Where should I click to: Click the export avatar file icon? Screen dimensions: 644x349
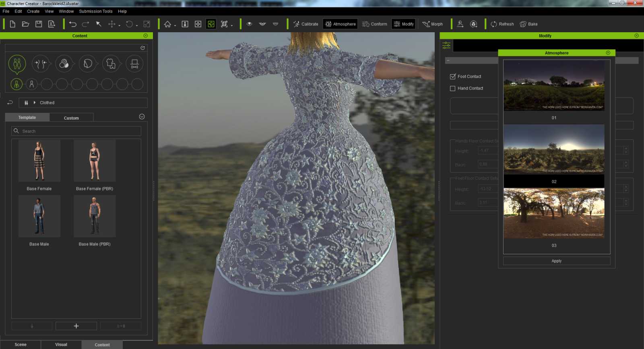pyautogui.click(x=52, y=24)
